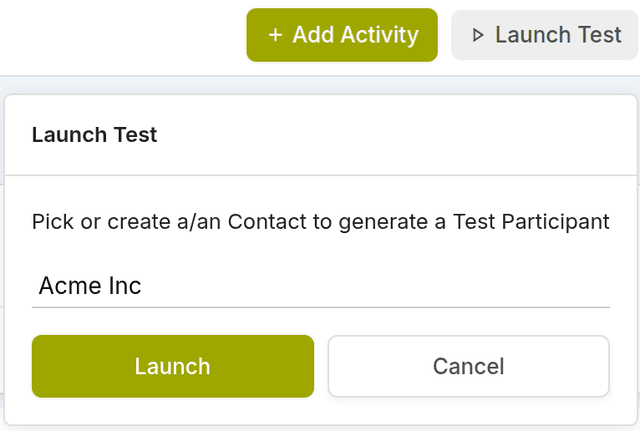
Task: Open the Contact picker combo box
Action: pos(320,286)
